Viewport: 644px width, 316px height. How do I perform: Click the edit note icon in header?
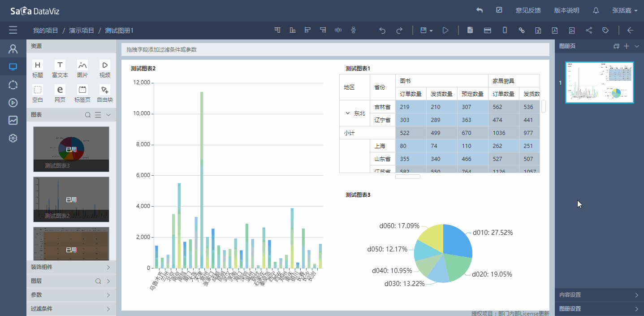coord(499,10)
